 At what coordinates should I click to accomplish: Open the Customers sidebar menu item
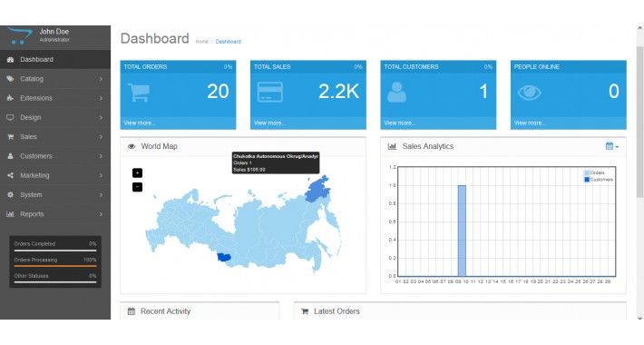click(55, 156)
